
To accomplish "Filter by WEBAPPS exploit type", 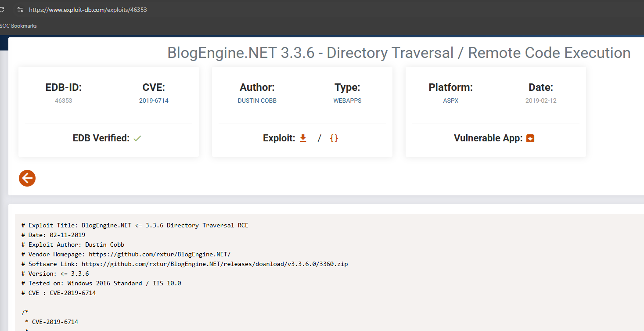I will [347, 101].
